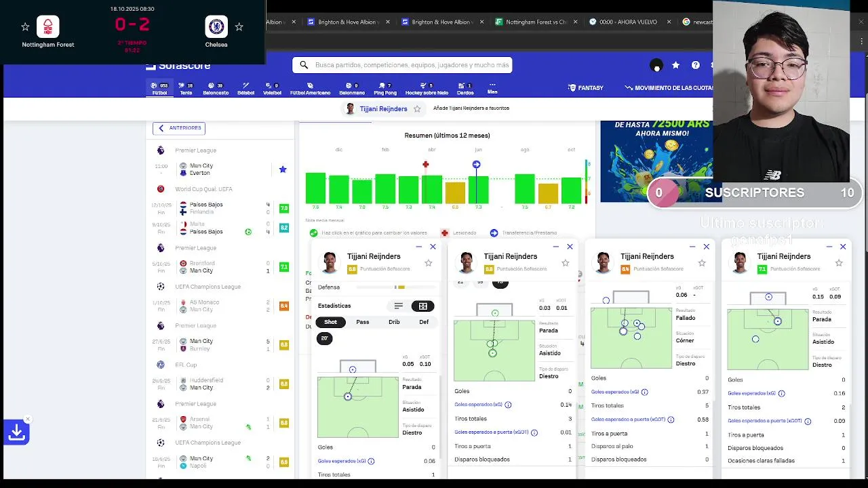Open Man City vs Napoli match

(220, 462)
